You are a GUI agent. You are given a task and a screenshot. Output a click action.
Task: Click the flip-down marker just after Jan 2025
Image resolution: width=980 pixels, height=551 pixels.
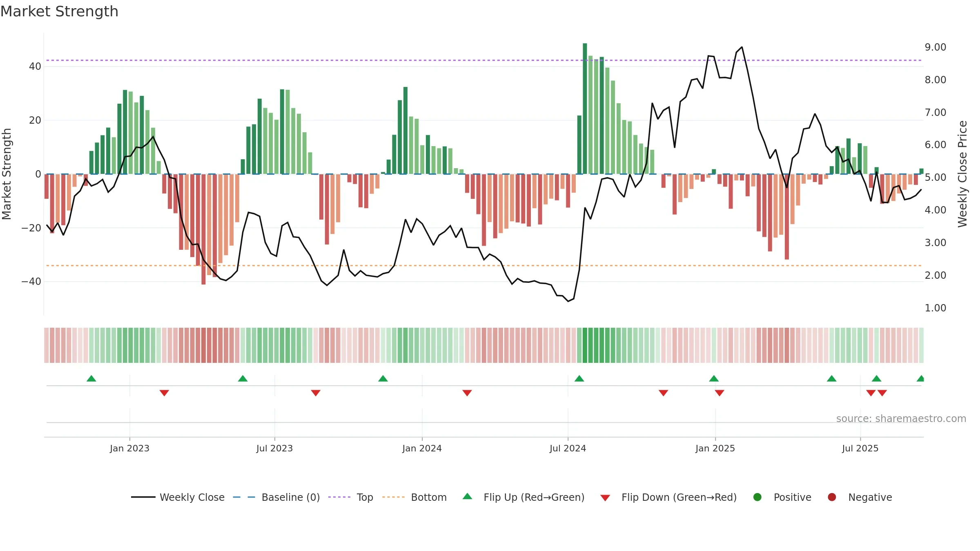(719, 393)
